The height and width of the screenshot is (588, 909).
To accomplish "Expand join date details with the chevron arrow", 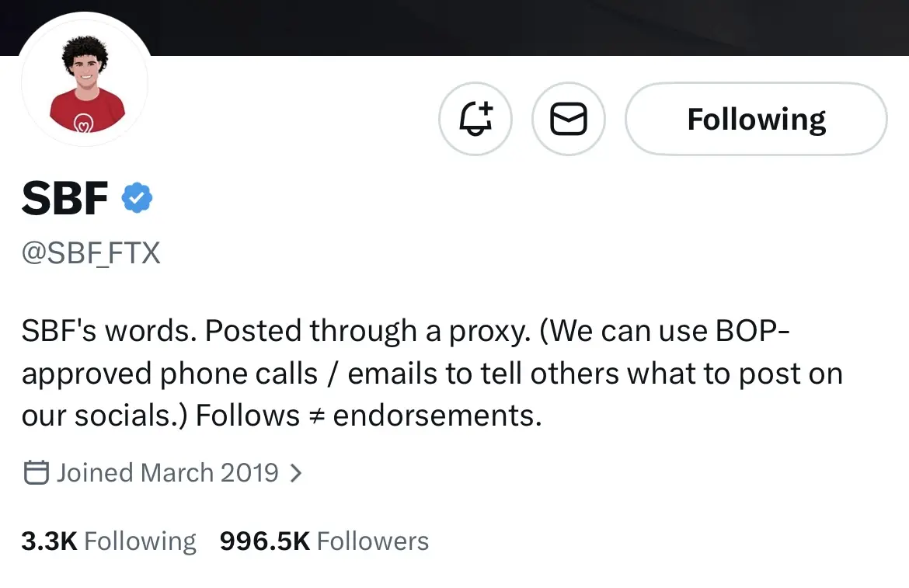I will point(296,472).
